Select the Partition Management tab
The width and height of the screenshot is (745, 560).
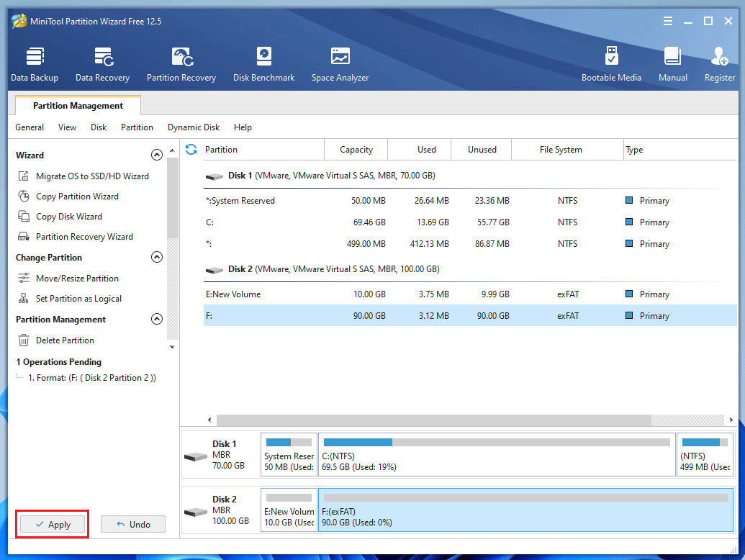[78, 105]
